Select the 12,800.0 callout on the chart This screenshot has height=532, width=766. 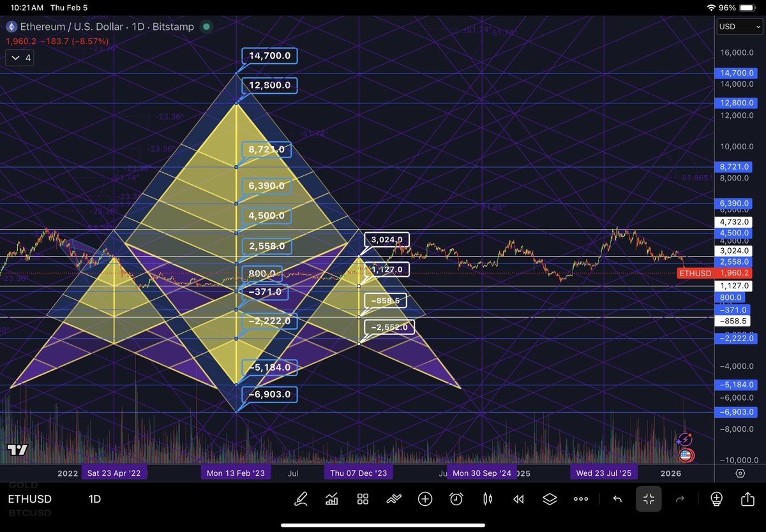click(x=269, y=85)
